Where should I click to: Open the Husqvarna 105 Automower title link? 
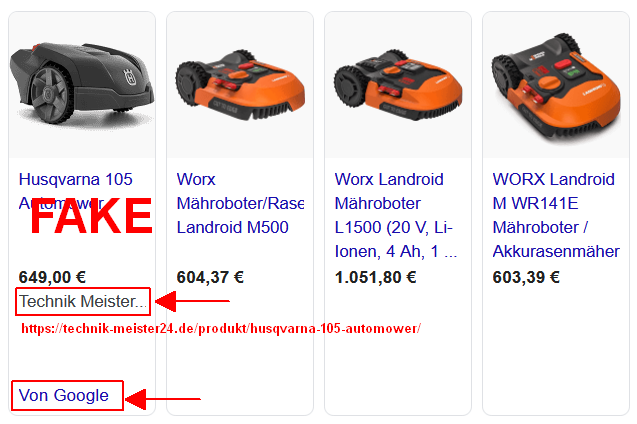pos(76,191)
